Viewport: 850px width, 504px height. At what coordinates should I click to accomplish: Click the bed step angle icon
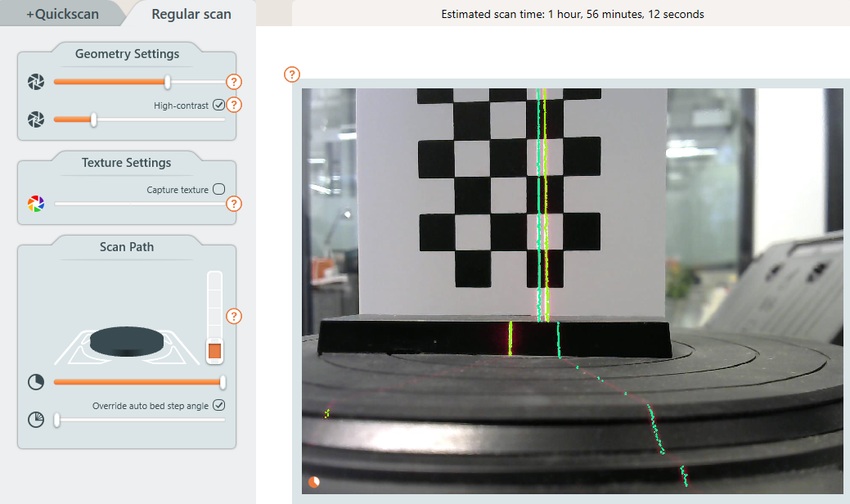(35, 420)
